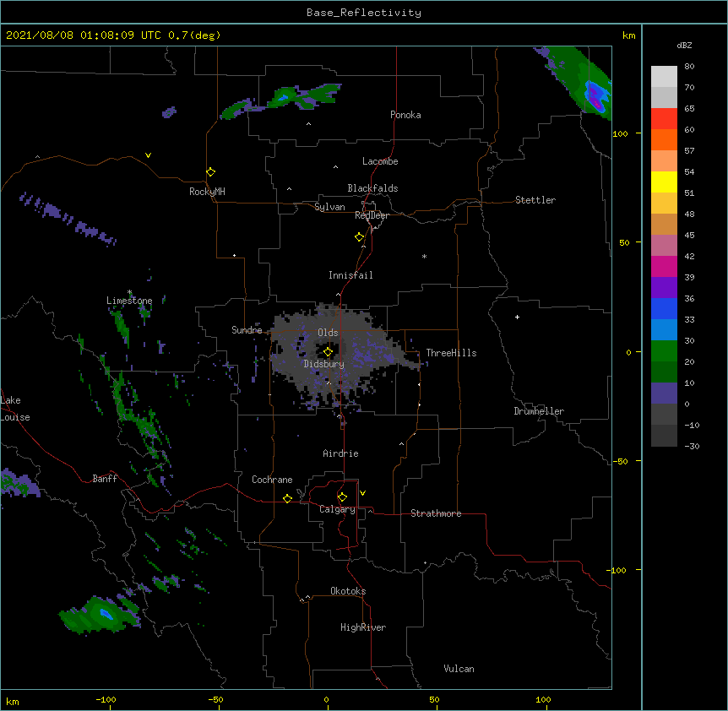728x711 pixels.
Task: Click the white asterisk marker above Limestone
Action: click(x=129, y=292)
